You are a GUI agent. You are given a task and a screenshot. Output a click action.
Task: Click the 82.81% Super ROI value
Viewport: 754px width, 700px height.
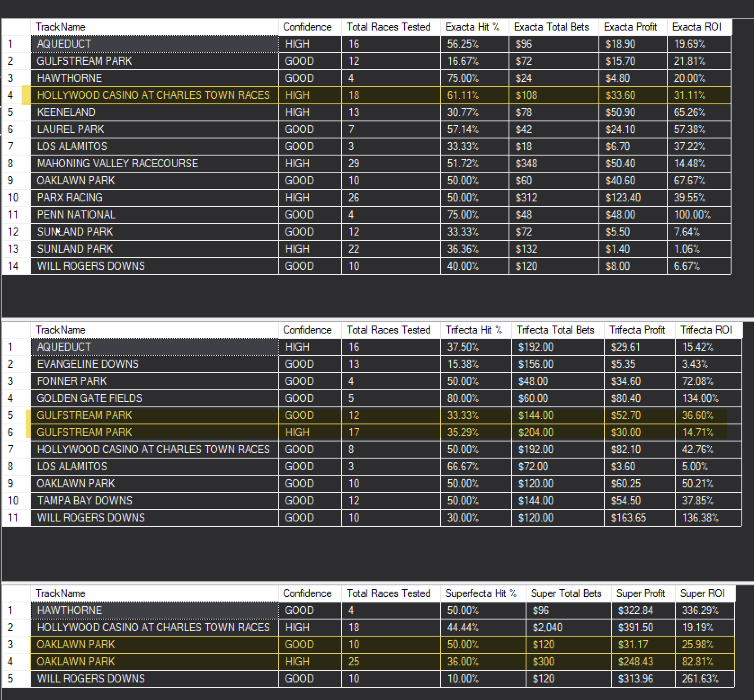705,662
